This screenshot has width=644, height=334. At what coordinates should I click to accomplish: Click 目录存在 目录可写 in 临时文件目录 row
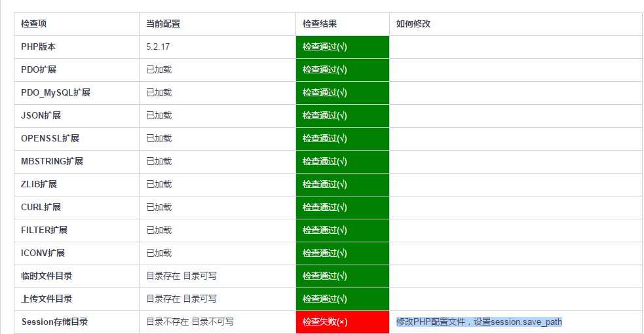(x=181, y=276)
